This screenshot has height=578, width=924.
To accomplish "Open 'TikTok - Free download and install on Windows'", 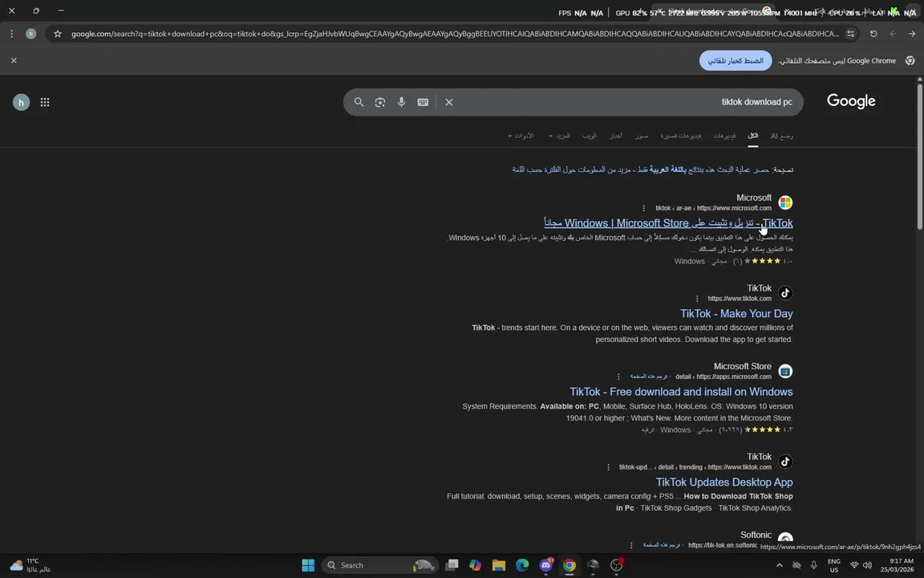I will [x=681, y=392].
